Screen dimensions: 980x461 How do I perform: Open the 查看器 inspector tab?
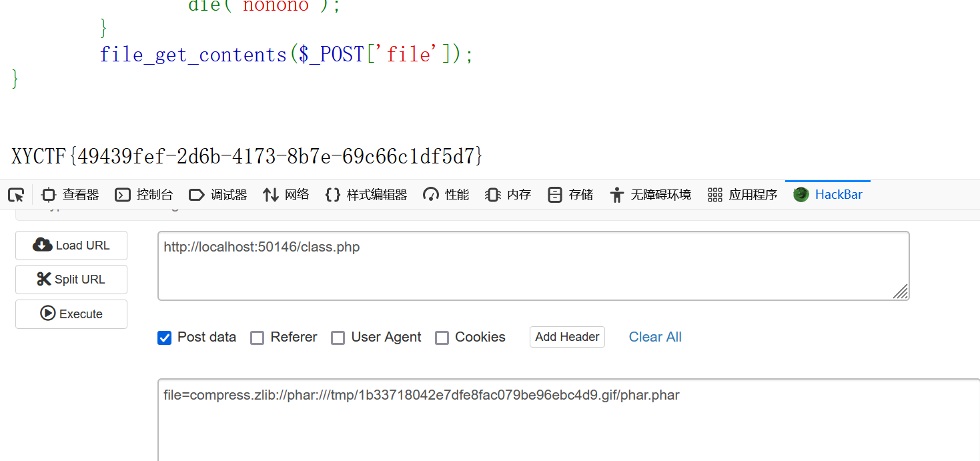click(70, 195)
